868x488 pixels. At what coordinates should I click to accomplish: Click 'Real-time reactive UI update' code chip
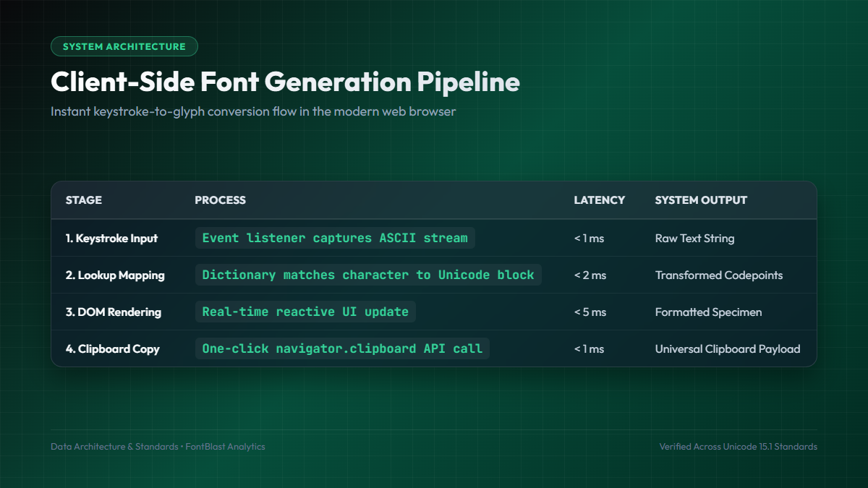305,312
